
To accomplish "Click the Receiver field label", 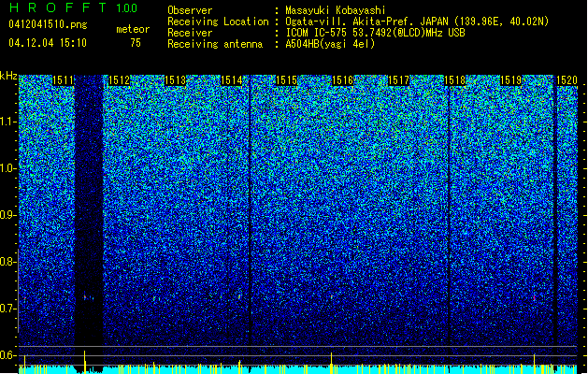I will point(190,33).
